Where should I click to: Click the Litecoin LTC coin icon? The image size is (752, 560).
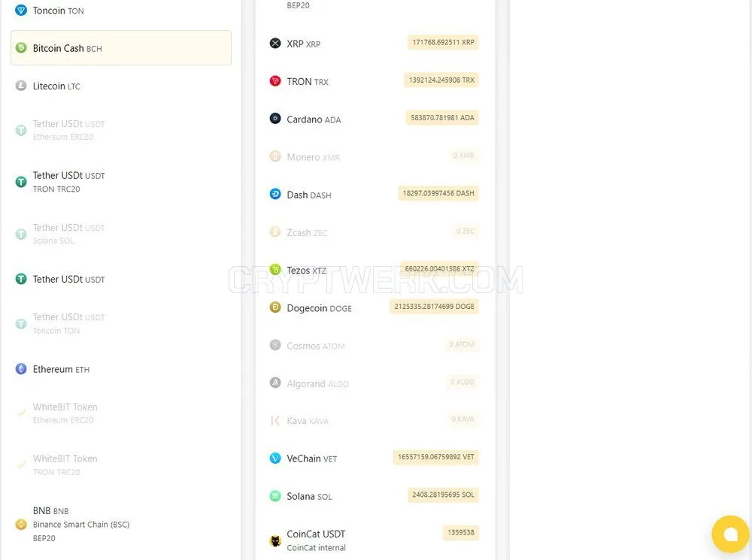(x=21, y=86)
